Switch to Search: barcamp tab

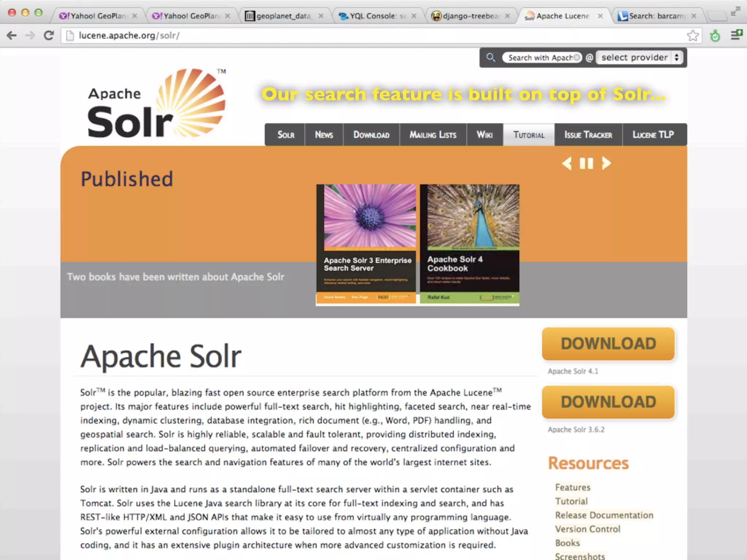657,16
